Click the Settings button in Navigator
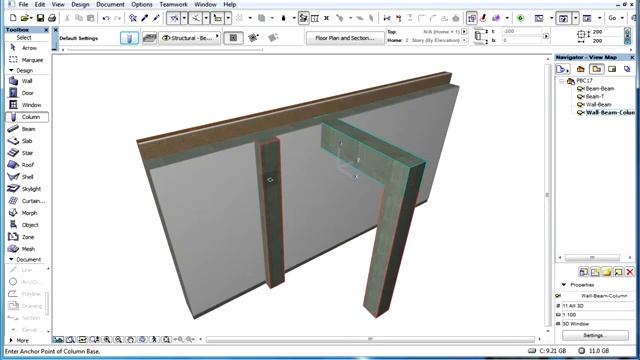This screenshot has height=360, width=640. pos(595,336)
